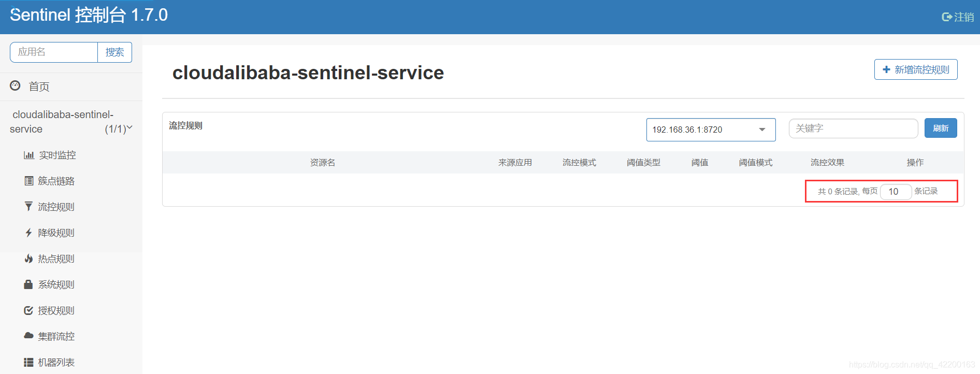Click the 流控效果 column header
The width and height of the screenshot is (980, 374).
(827, 163)
